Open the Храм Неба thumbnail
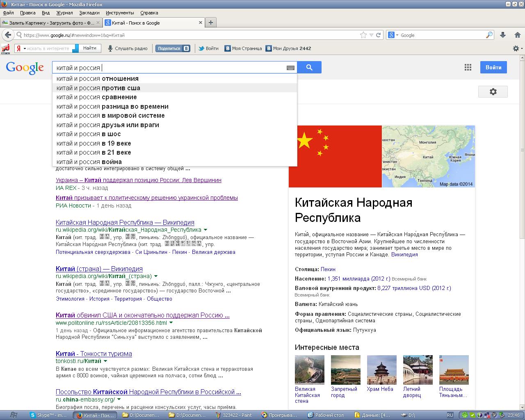 (382, 370)
